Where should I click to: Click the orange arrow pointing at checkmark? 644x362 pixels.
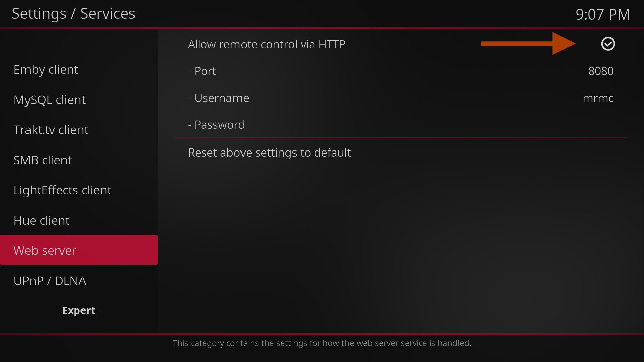point(528,44)
